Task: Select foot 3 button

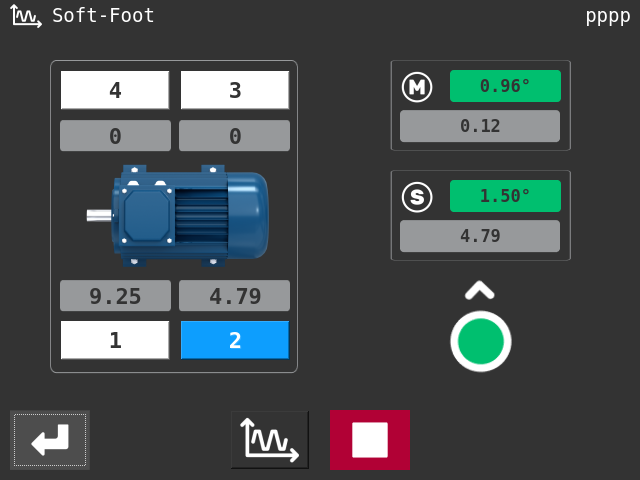Action: [x=235, y=90]
